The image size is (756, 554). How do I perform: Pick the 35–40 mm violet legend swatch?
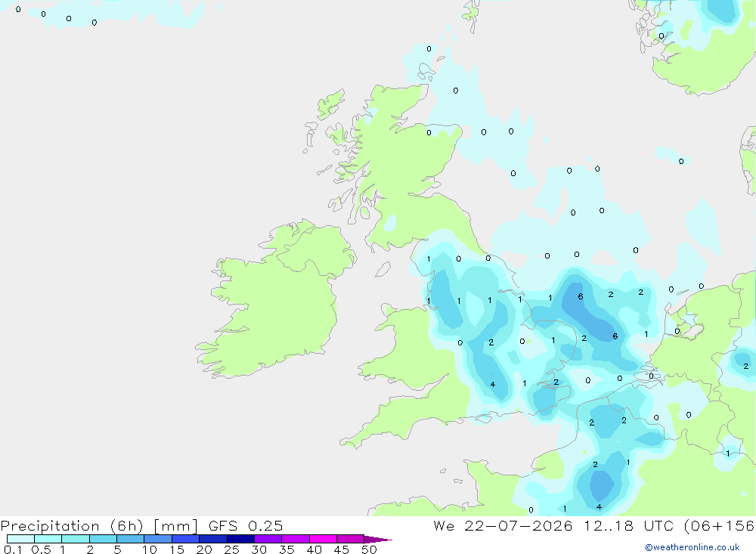(296, 539)
